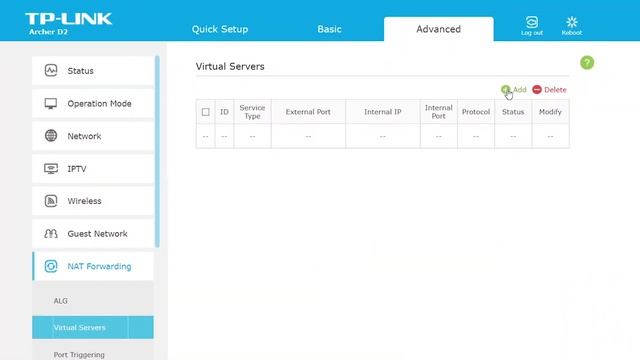This screenshot has width=640, height=360.
Task: Click the Wireless signal icon
Action: pos(51,201)
